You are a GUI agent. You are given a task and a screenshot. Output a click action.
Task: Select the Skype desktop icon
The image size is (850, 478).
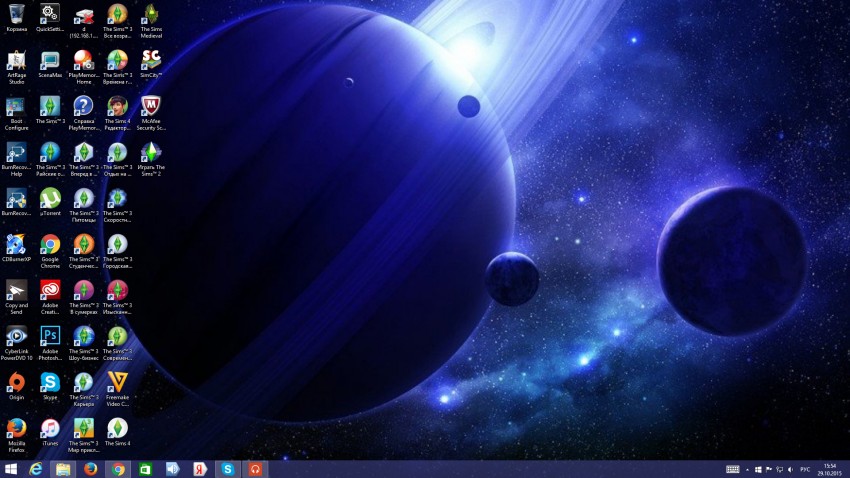pyautogui.click(x=50, y=382)
